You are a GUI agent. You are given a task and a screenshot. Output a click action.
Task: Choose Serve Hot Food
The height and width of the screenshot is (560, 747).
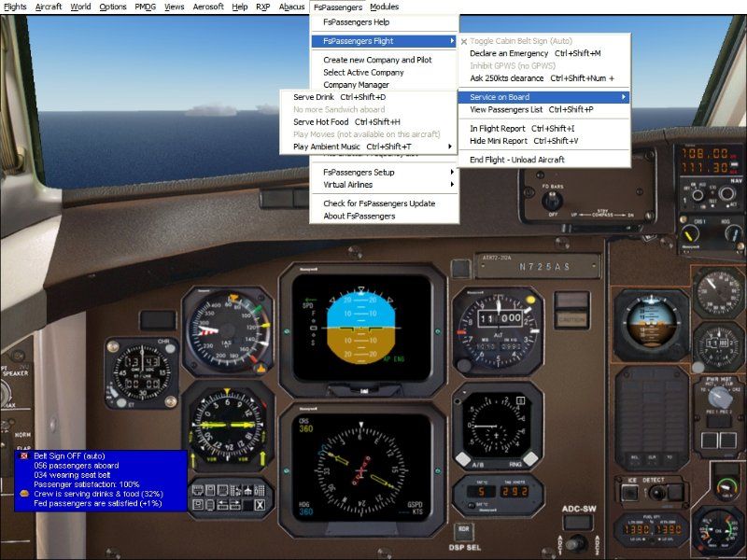(367, 122)
